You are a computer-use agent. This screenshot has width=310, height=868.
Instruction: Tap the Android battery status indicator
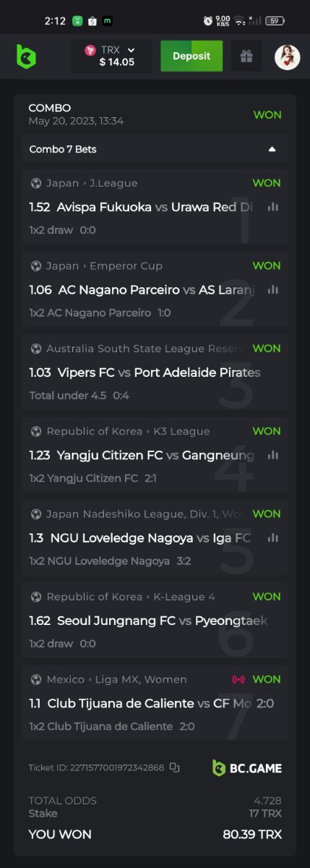click(275, 21)
